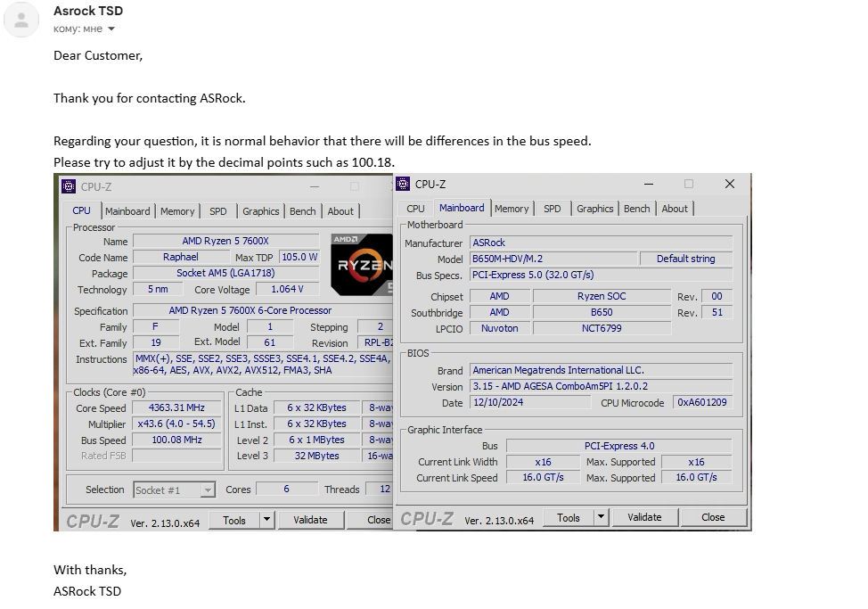This screenshot has height=609, width=868.
Task: Click Tools button in right CPU-Z window
Action: [569, 518]
